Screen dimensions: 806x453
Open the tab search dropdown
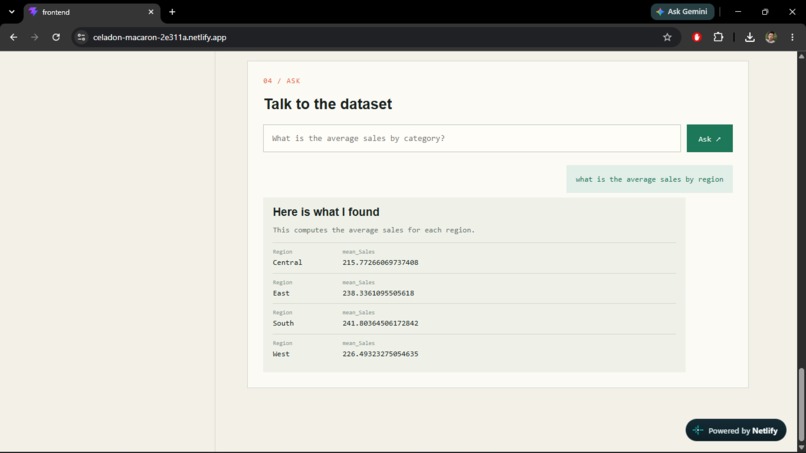click(12, 12)
